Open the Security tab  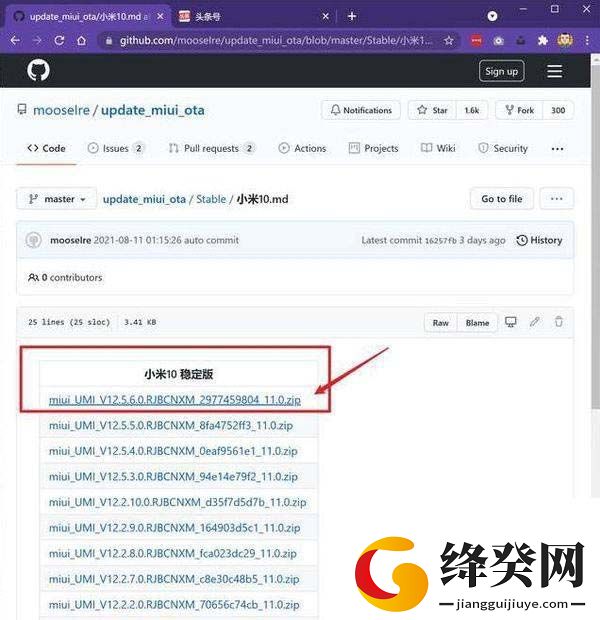(x=503, y=149)
